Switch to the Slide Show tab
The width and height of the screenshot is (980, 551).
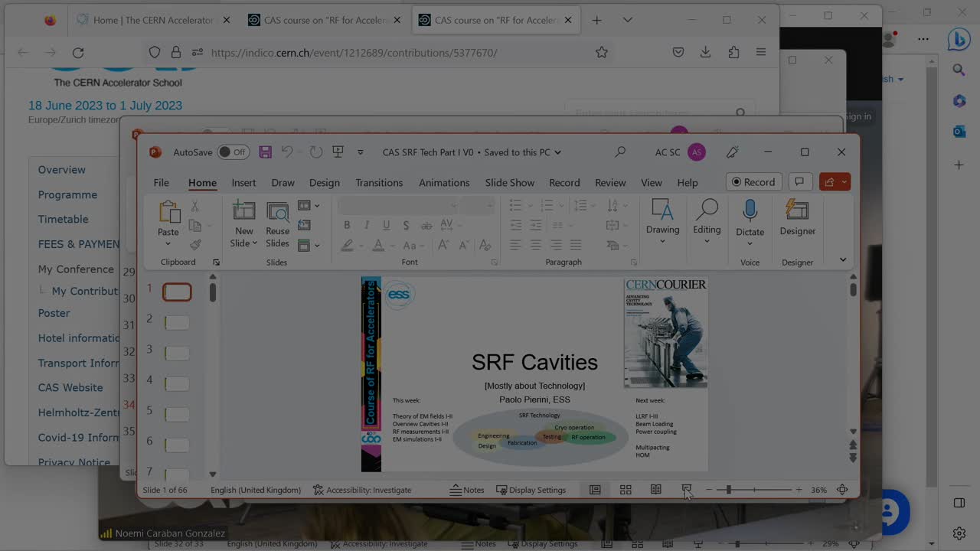(509, 183)
